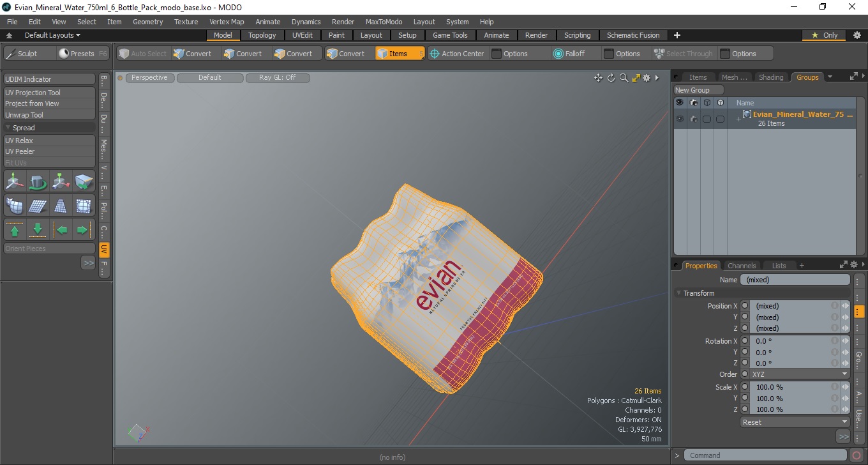This screenshot has width=868, height=465.
Task: Toggle Position X keyframe circle
Action: [744, 306]
